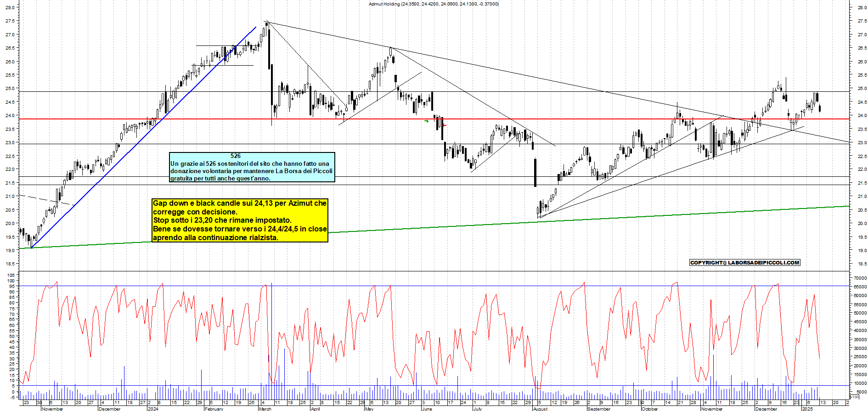The height and width of the screenshot is (411, 868).
Task: Click the '105' oscillator scale label
Action: point(11,275)
